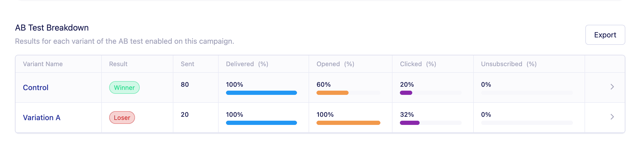Click the Export button

point(605,35)
